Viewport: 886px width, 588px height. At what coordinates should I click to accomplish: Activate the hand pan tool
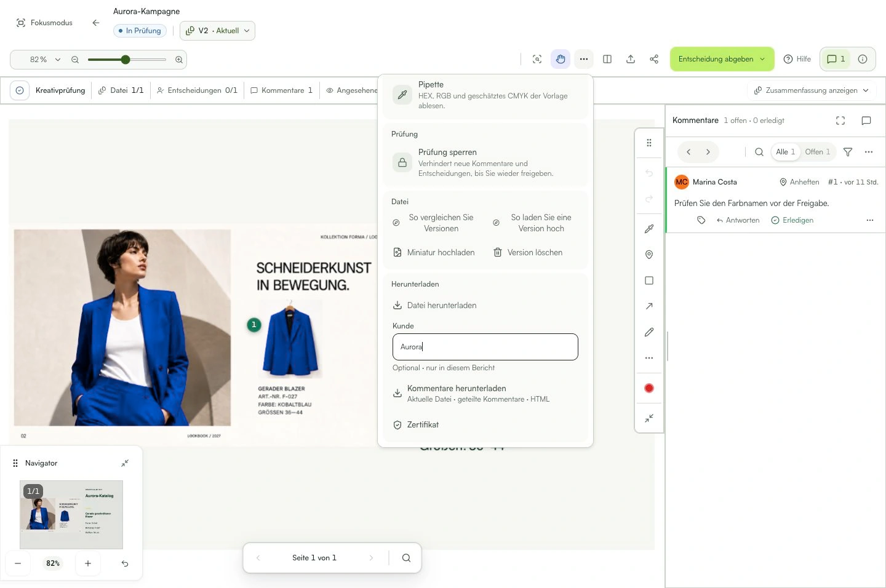pyautogui.click(x=561, y=59)
